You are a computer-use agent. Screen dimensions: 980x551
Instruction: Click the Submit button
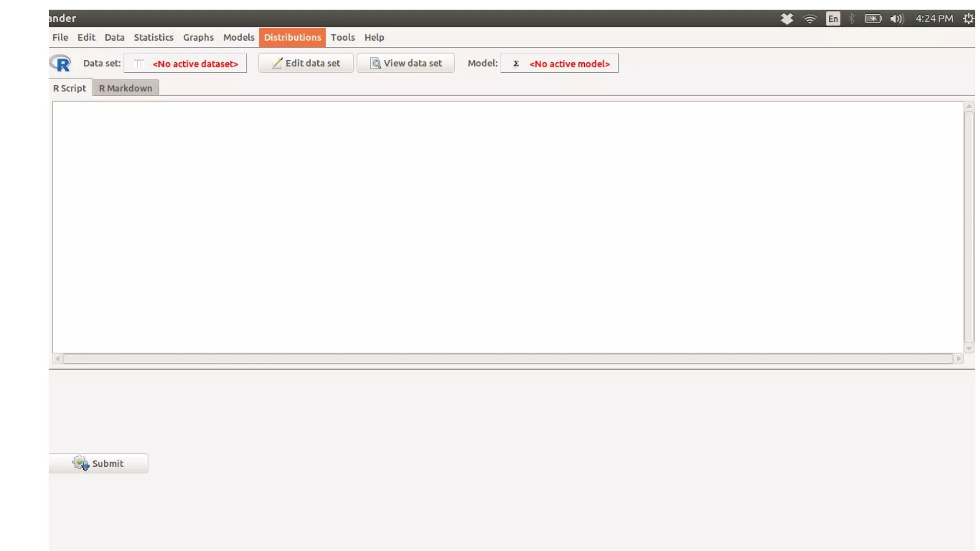tap(99, 463)
